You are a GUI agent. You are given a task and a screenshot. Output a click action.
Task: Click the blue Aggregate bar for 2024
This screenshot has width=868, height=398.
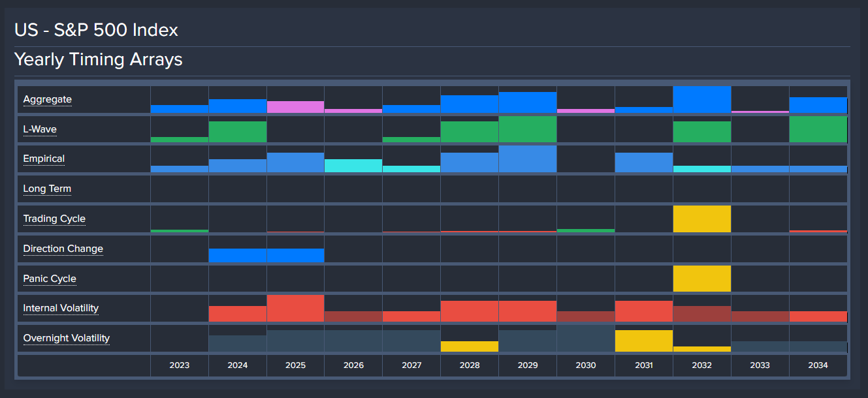tap(238, 106)
